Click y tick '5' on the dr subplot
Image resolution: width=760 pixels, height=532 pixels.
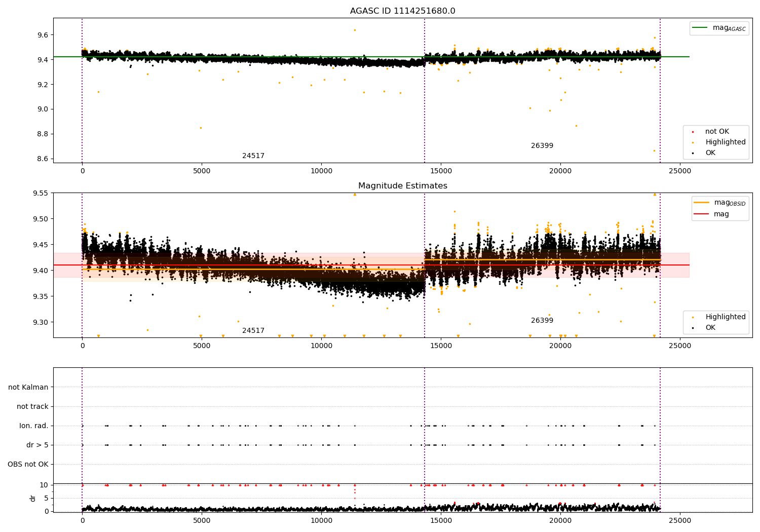click(x=47, y=499)
